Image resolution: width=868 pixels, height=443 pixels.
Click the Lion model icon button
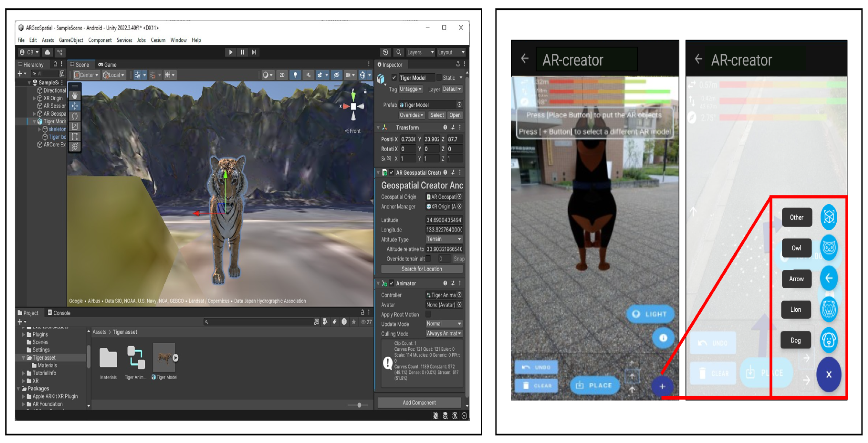(829, 309)
